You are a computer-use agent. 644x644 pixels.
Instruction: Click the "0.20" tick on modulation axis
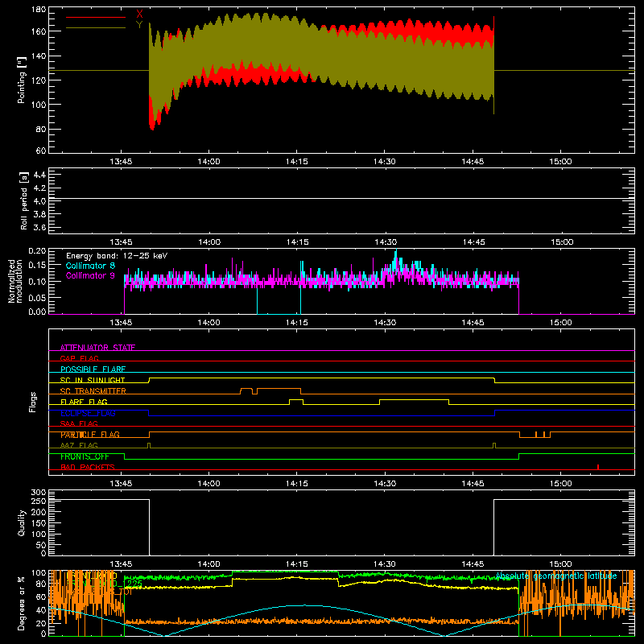(x=37, y=251)
